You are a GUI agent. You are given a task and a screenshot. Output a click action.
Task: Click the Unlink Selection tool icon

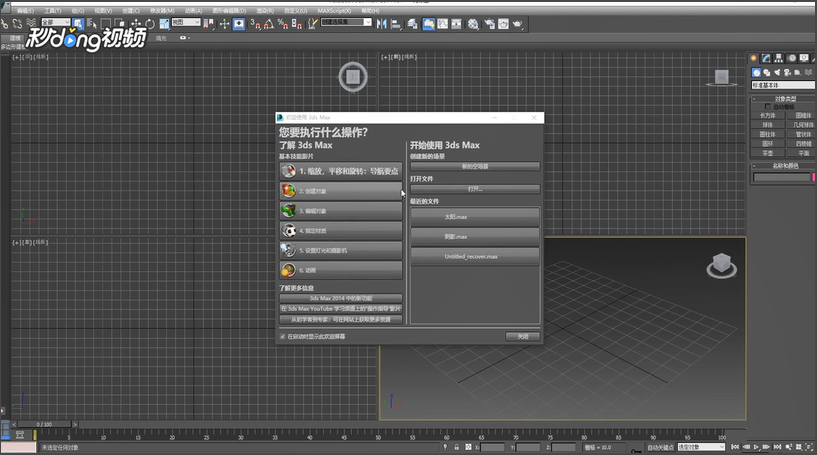[17, 23]
